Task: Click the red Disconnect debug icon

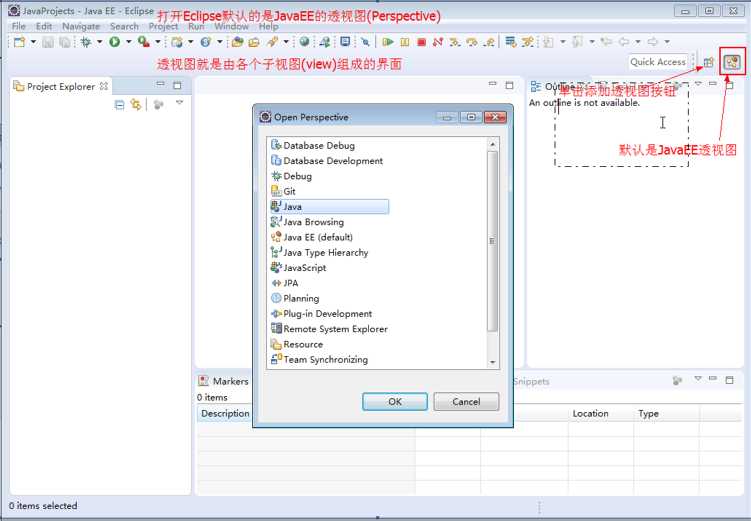Action: click(x=438, y=42)
